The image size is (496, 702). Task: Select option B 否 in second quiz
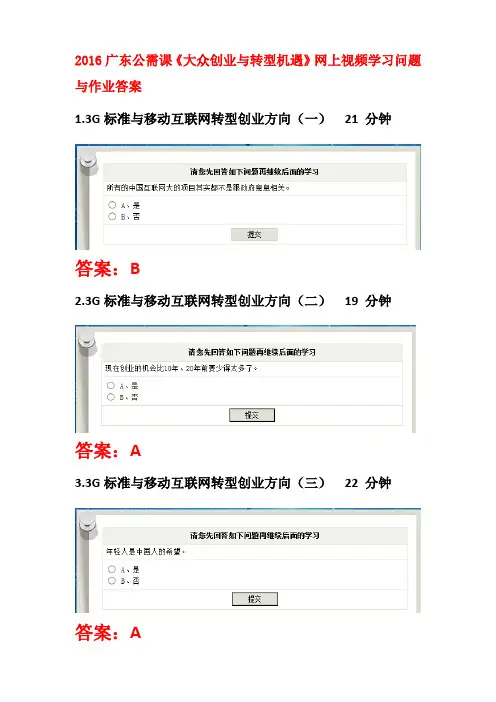tap(111, 397)
